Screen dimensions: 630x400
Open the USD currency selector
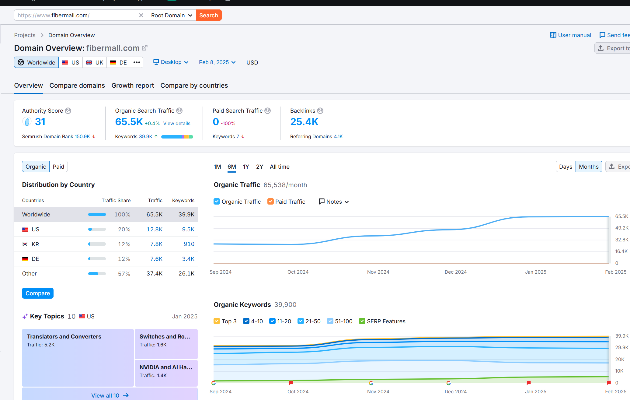tap(252, 63)
